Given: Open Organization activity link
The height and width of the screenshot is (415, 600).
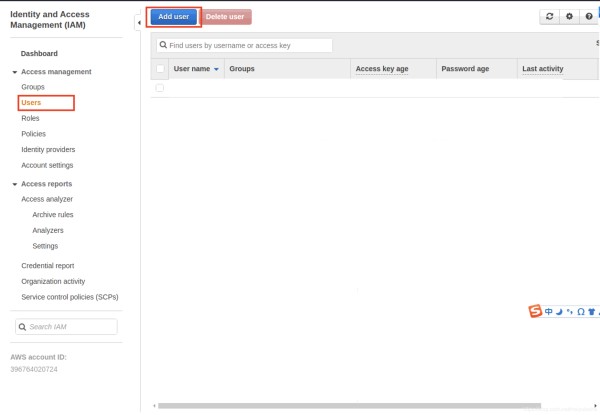Looking at the screenshot, I should point(53,281).
